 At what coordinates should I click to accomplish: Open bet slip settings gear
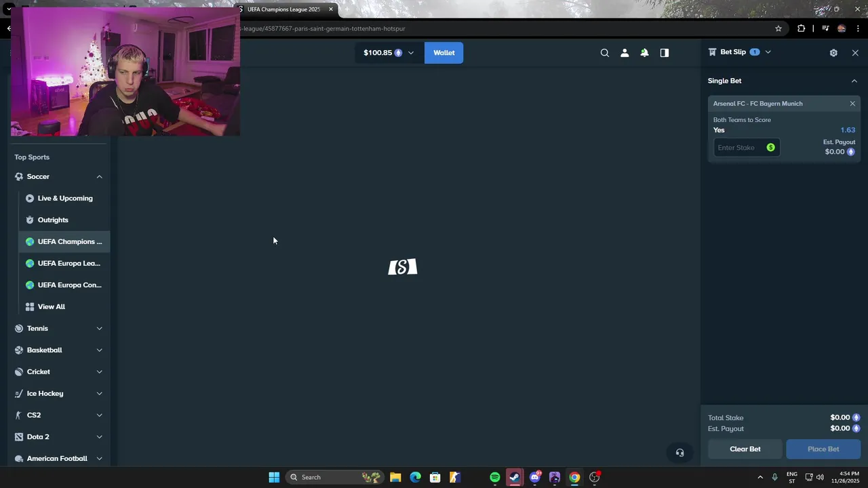coord(833,53)
